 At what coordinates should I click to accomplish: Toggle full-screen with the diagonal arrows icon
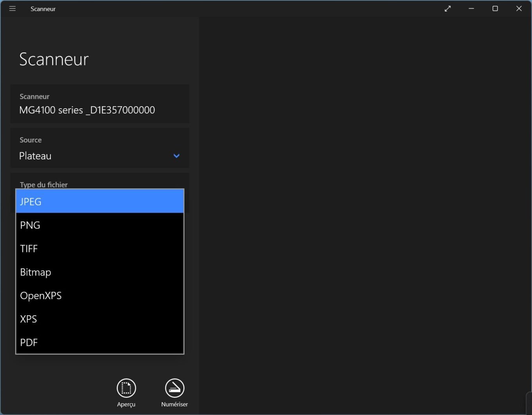pyautogui.click(x=448, y=9)
